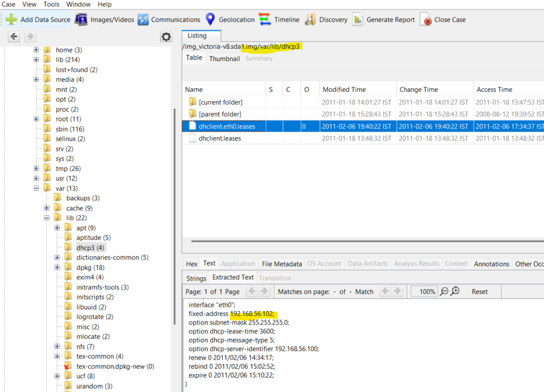This screenshot has height=392, width=544.
Task: Open the Annotations tab
Action: click(x=491, y=264)
